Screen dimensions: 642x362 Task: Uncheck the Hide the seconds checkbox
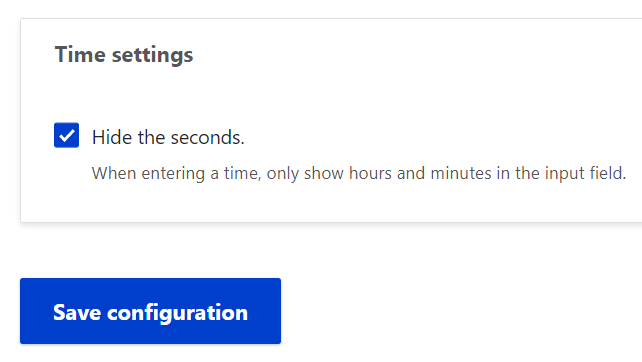pos(66,135)
